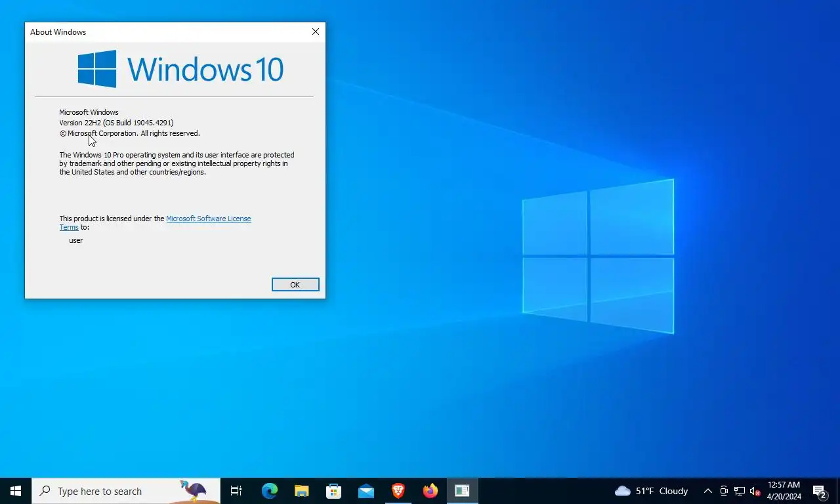Click the taskbar search box
Viewport: 840px width, 504px height.
coord(126,491)
